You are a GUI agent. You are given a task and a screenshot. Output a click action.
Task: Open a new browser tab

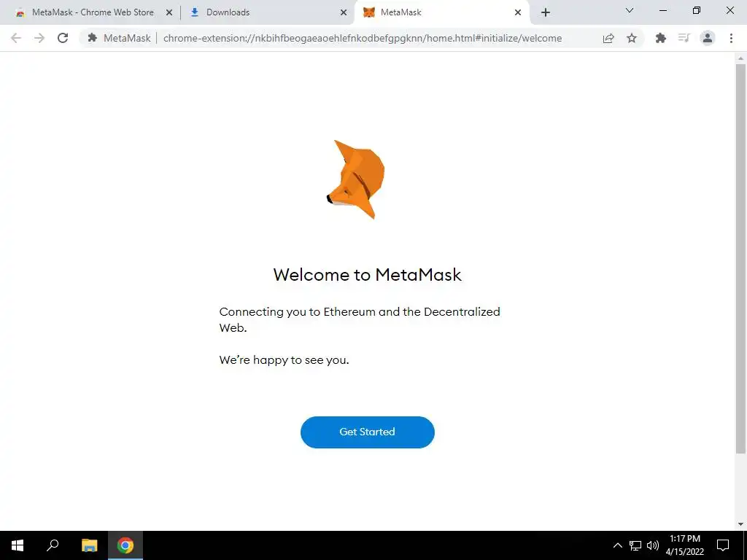point(546,12)
